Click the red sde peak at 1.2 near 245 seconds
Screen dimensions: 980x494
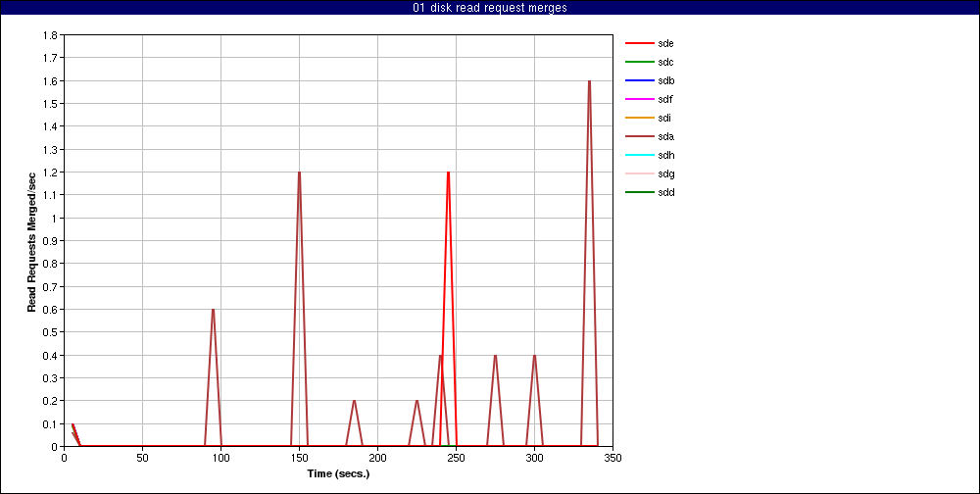[448, 172]
